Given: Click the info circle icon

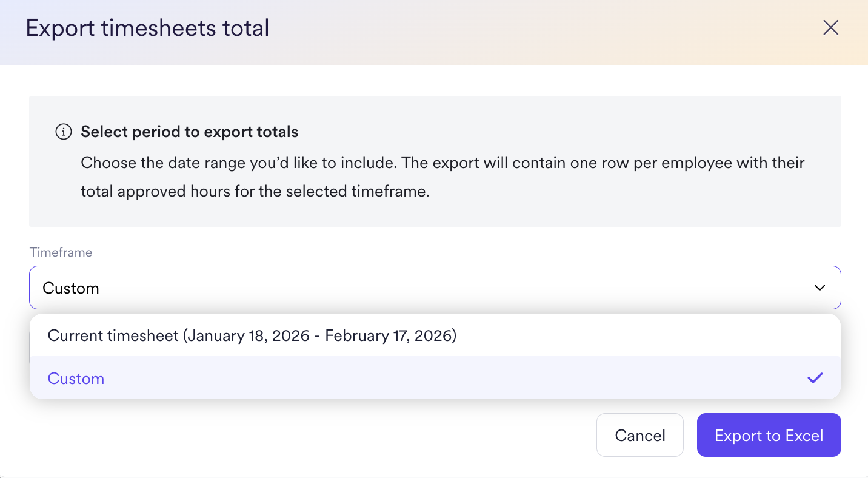Looking at the screenshot, I should 64,132.
